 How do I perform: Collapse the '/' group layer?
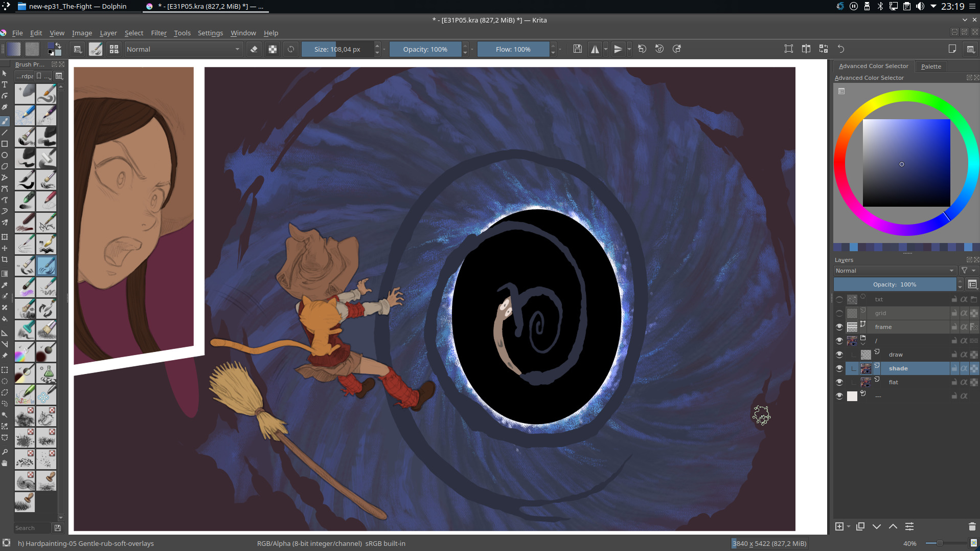click(x=863, y=344)
